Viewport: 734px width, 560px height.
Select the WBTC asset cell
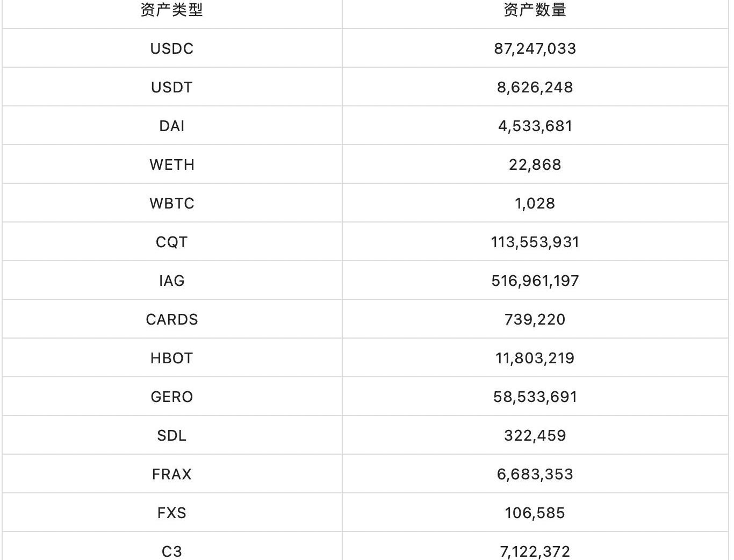pyautogui.click(x=172, y=203)
